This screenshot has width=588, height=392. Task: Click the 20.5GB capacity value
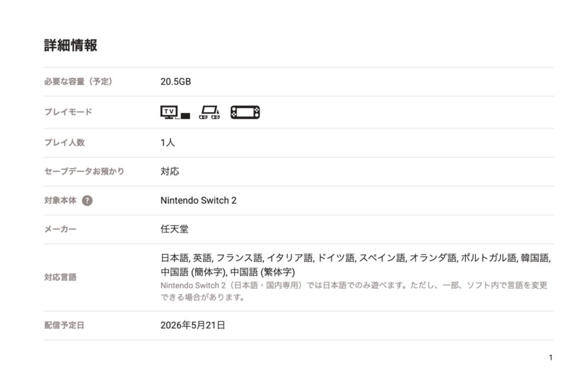[x=176, y=81]
